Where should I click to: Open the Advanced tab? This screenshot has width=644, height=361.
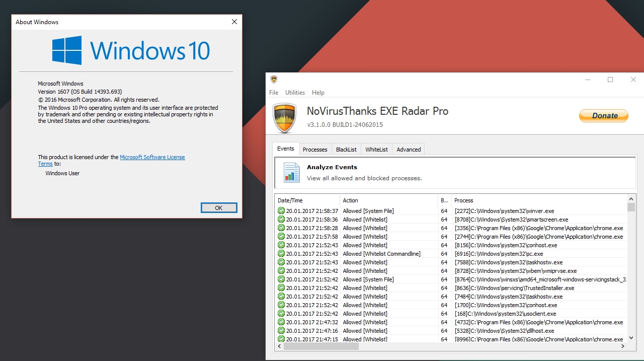(x=409, y=150)
